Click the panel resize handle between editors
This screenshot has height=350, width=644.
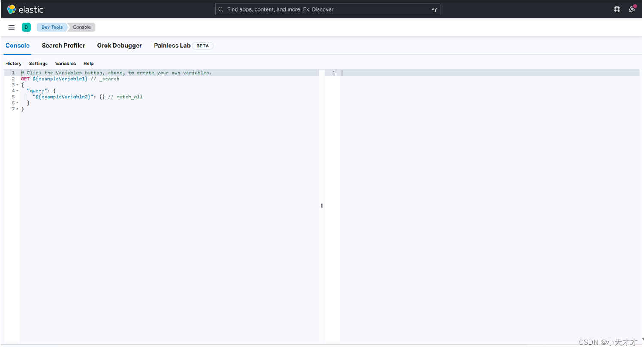click(x=322, y=206)
